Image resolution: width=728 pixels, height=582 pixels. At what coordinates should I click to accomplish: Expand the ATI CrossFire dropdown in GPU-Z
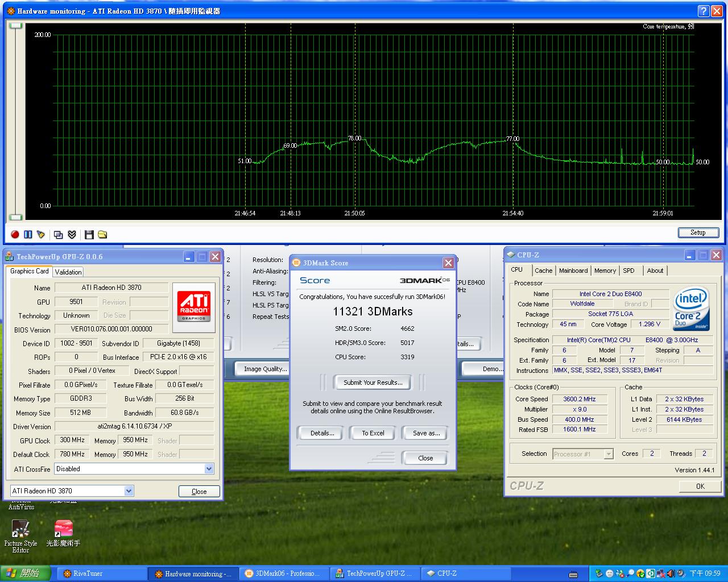tap(209, 469)
